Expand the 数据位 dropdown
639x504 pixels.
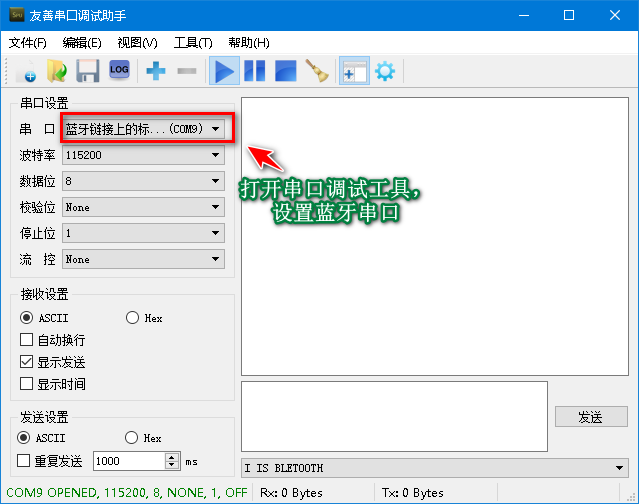pyautogui.click(x=143, y=181)
